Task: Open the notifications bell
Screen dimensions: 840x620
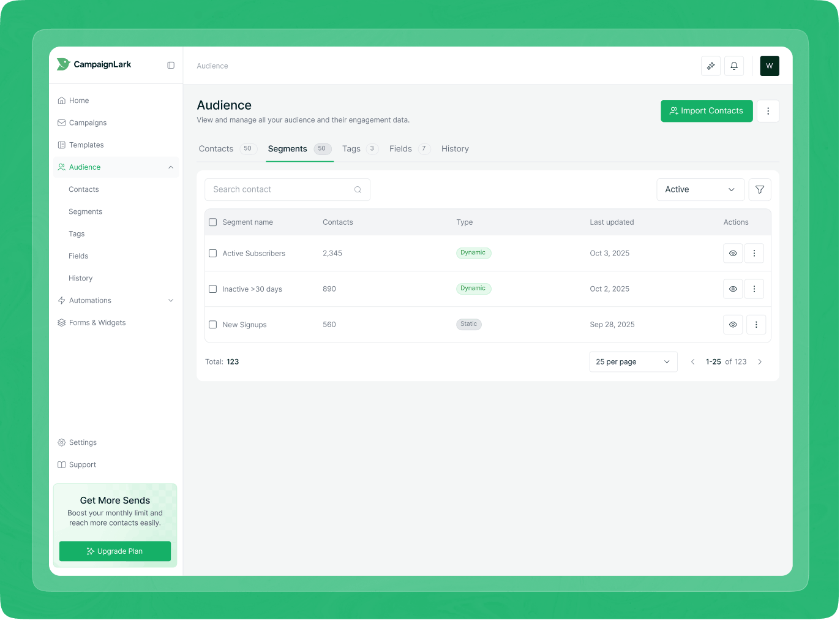Action: click(734, 66)
